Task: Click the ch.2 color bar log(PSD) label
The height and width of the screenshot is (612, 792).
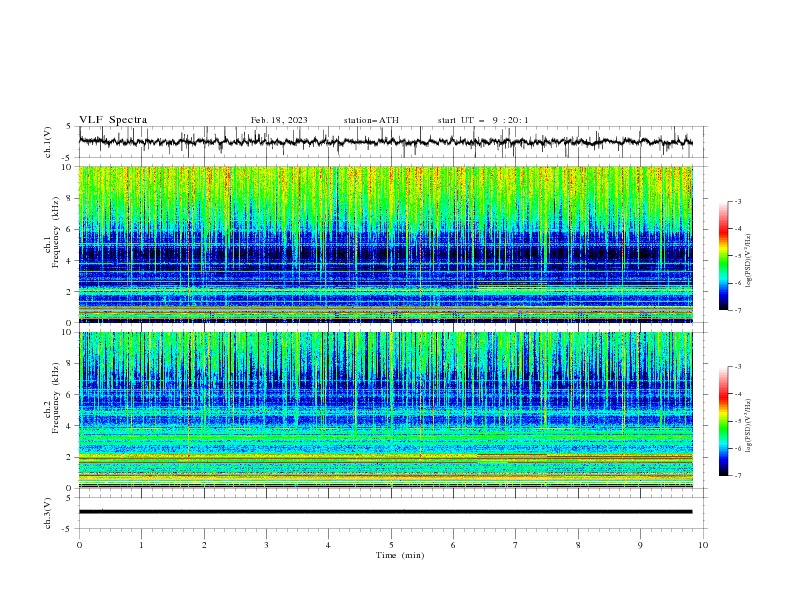Action: coord(749,426)
